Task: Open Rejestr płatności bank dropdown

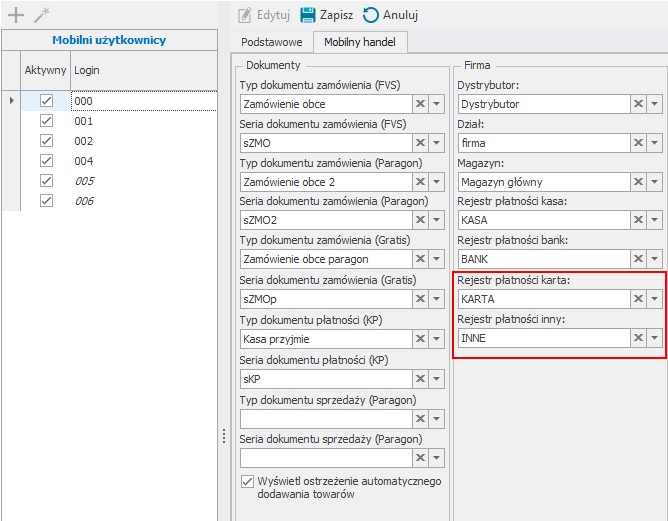Action: [x=654, y=260]
